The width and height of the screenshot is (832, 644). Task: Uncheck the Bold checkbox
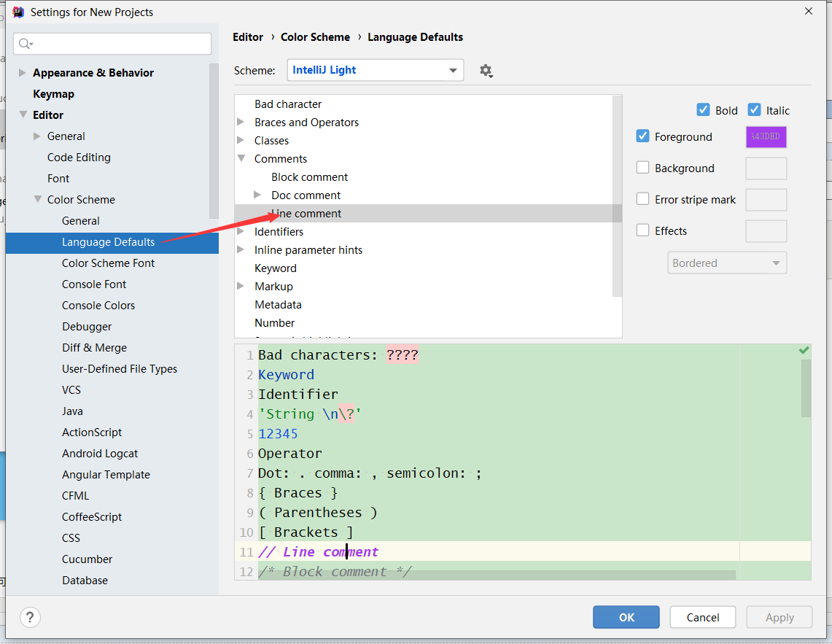[704, 110]
